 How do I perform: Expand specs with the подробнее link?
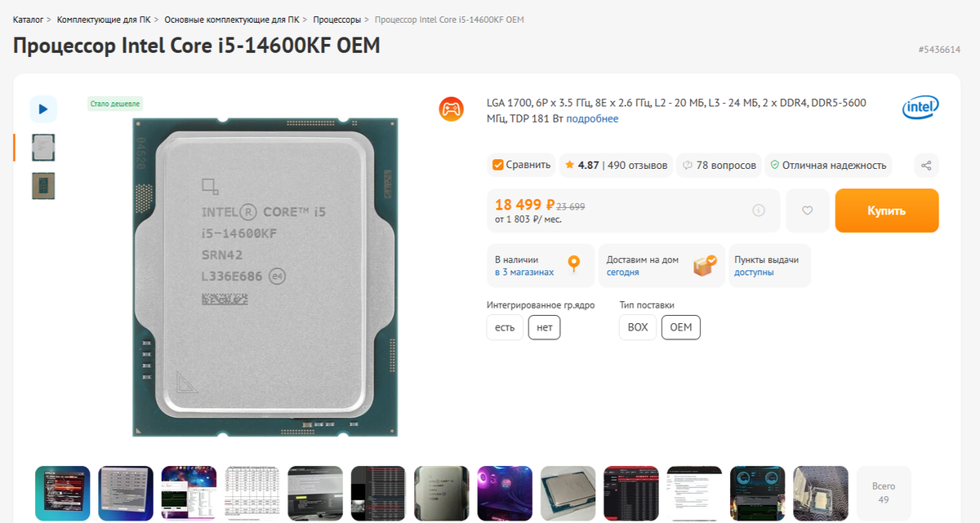point(592,119)
